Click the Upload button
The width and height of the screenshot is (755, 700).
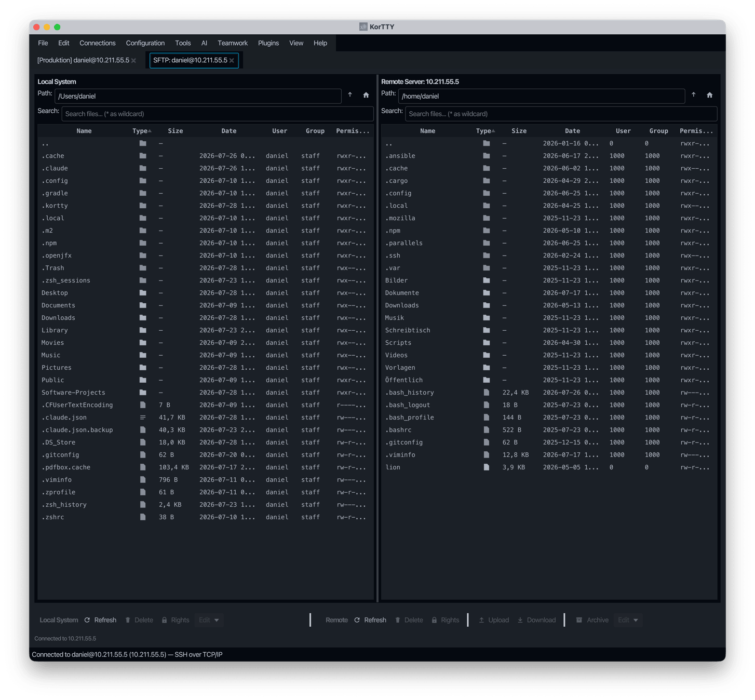coord(494,620)
